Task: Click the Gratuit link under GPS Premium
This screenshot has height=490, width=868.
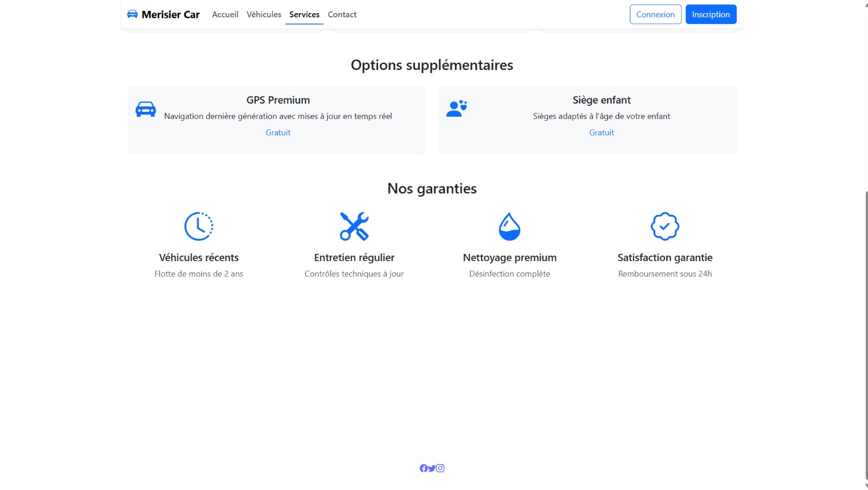Action: coord(278,132)
